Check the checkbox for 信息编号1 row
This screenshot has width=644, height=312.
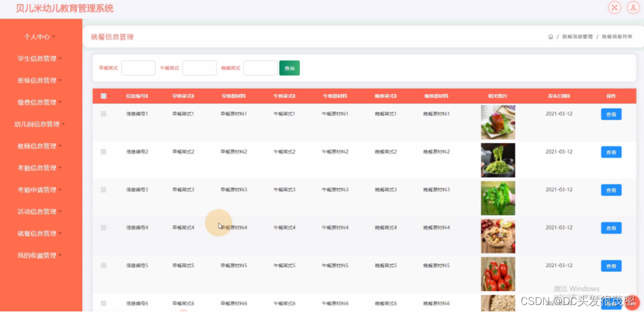[x=104, y=114]
